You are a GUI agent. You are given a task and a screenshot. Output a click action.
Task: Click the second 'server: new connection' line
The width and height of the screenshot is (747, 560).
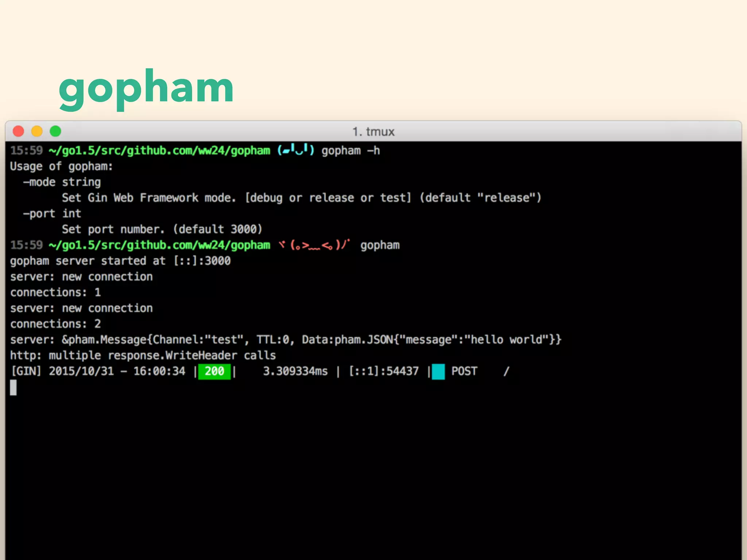coord(81,308)
